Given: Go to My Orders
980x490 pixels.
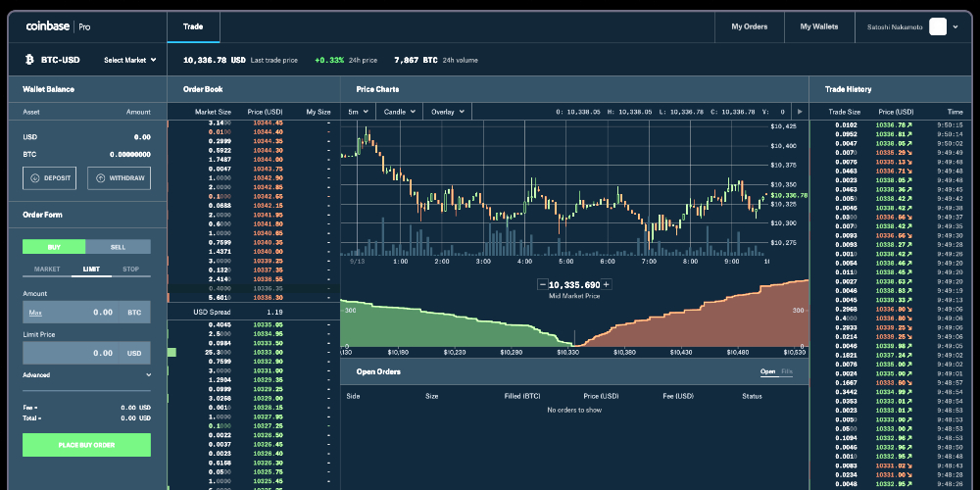Looking at the screenshot, I should [x=750, y=26].
